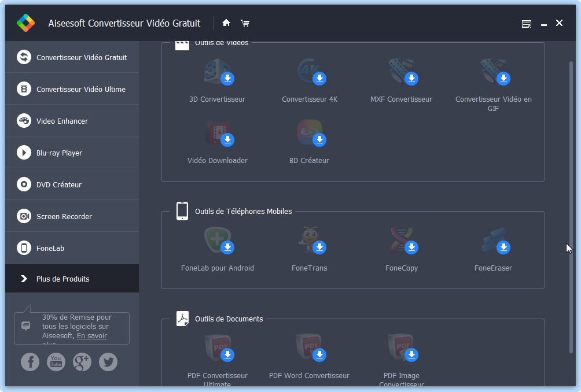Download the MXF Convertisseur tool
Image resolution: width=581 pixels, height=392 pixels.
(411, 79)
